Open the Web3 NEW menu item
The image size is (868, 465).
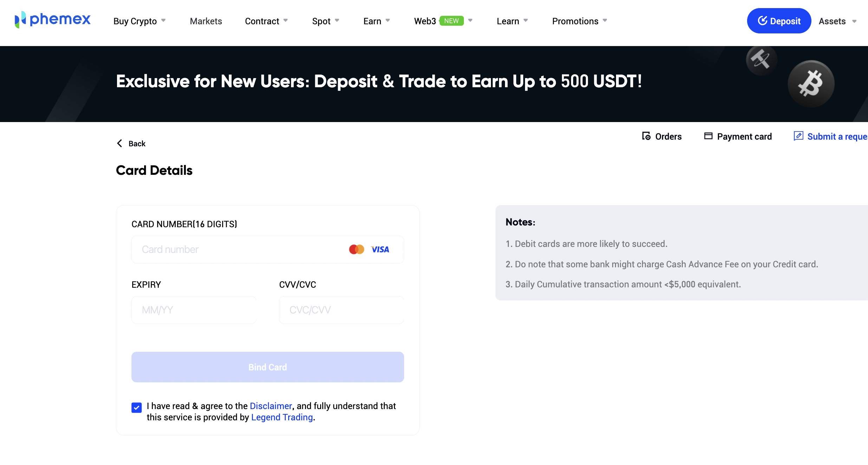click(x=443, y=21)
